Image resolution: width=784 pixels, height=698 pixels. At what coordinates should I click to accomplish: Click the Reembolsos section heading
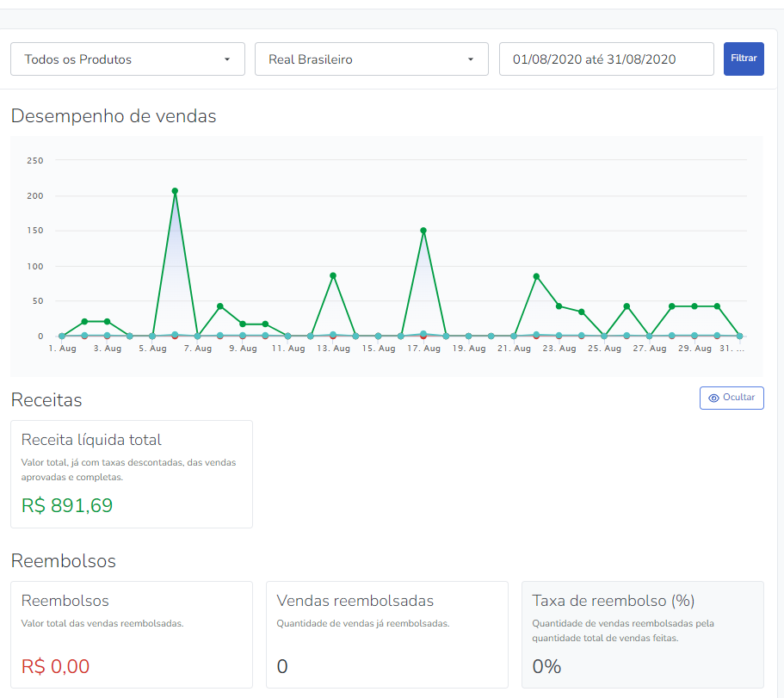tap(64, 561)
